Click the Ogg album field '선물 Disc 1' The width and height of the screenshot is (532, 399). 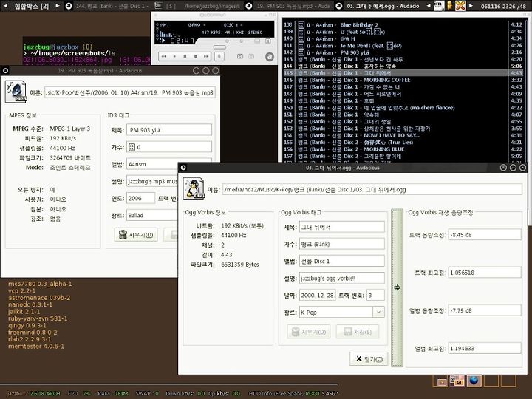point(342,261)
